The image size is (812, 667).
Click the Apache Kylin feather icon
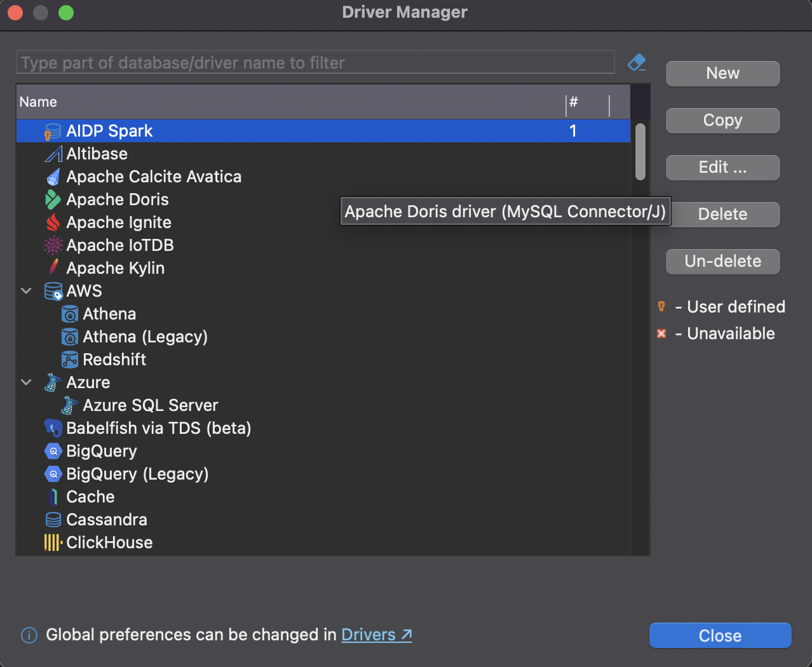pyautogui.click(x=53, y=269)
